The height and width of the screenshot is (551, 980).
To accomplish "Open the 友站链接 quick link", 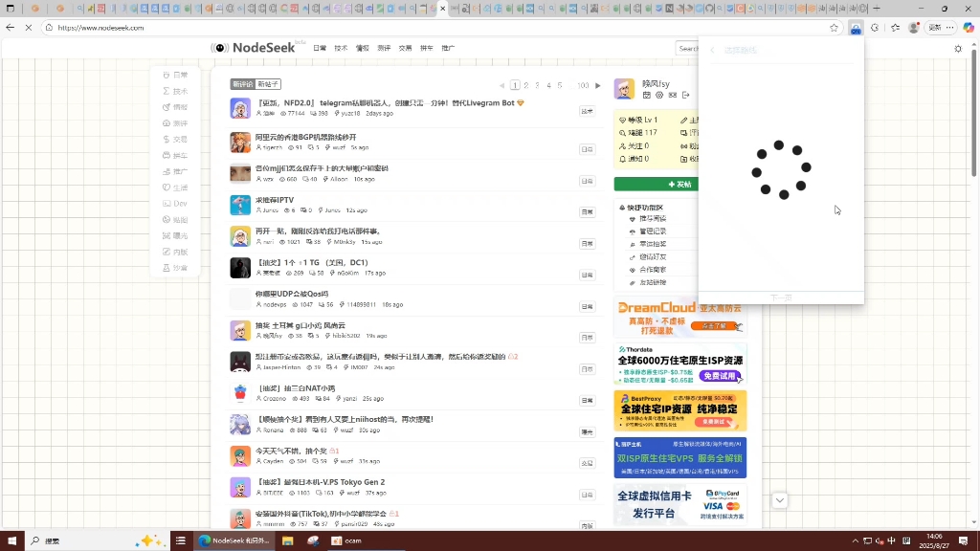I will (653, 282).
